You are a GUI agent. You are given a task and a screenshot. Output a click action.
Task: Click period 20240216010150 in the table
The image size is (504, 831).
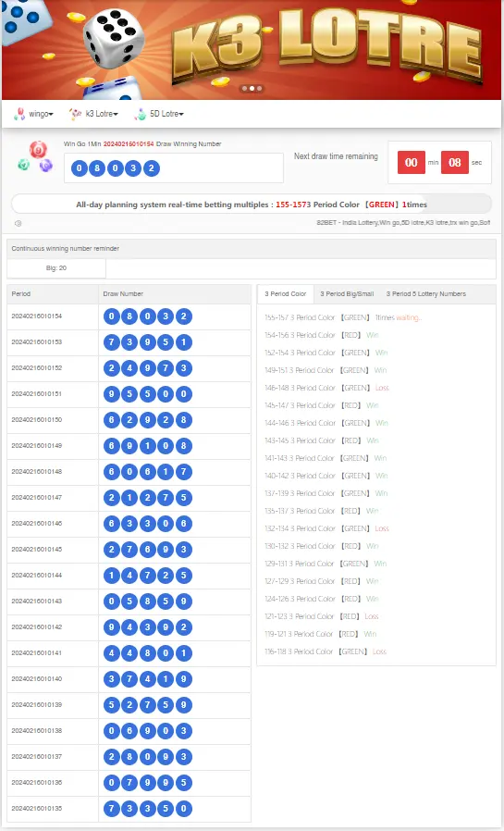(x=37, y=420)
